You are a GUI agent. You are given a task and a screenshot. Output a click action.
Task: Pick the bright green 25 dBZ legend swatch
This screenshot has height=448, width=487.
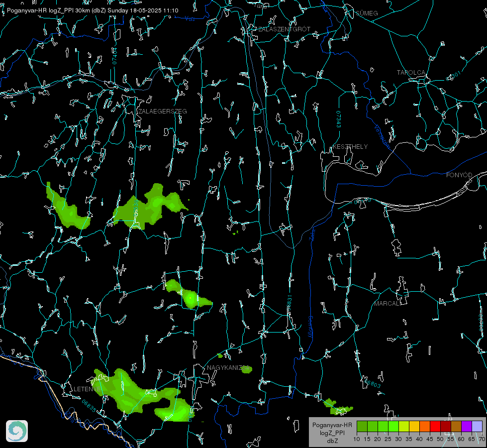[x=393, y=426]
